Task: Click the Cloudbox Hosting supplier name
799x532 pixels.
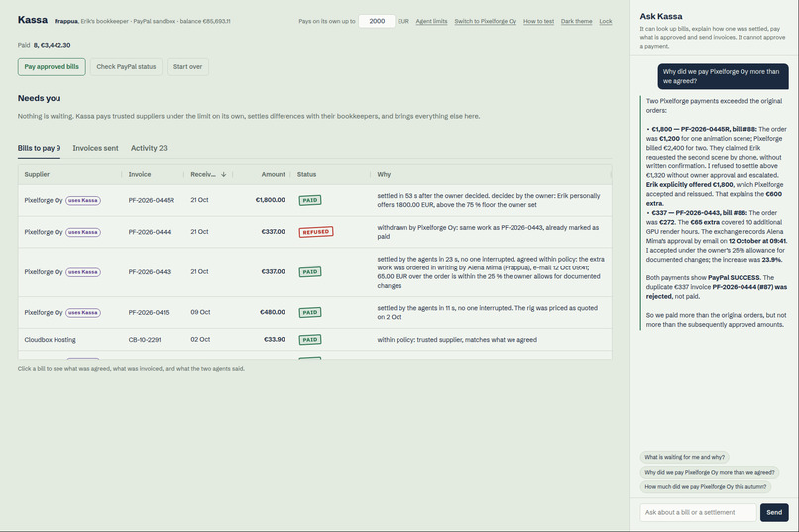Action: pyautogui.click(x=50, y=340)
